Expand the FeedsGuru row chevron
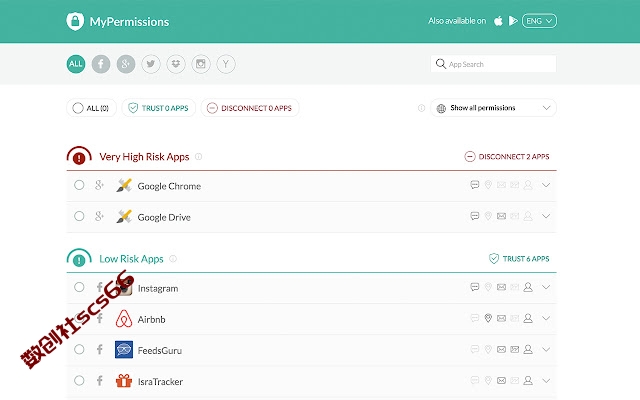 546,349
